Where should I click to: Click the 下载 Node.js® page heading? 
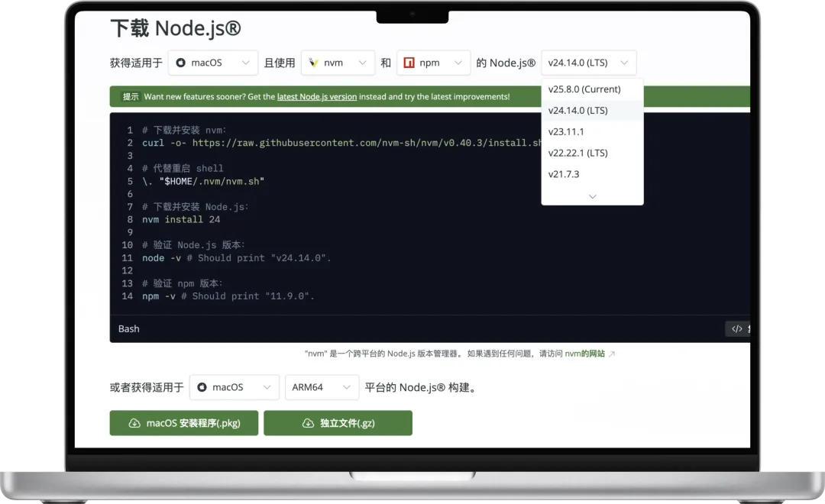click(x=176, y=28)
